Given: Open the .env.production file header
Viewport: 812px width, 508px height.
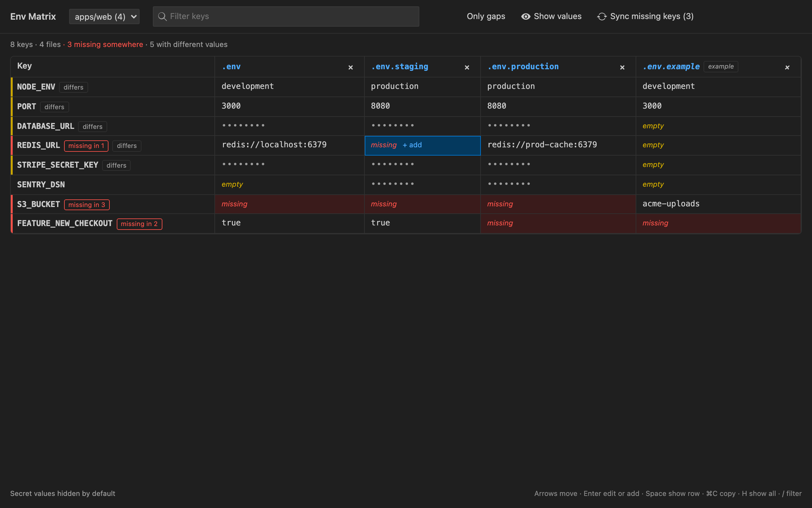Looking at the screenshot, I should tap(523, 67).
